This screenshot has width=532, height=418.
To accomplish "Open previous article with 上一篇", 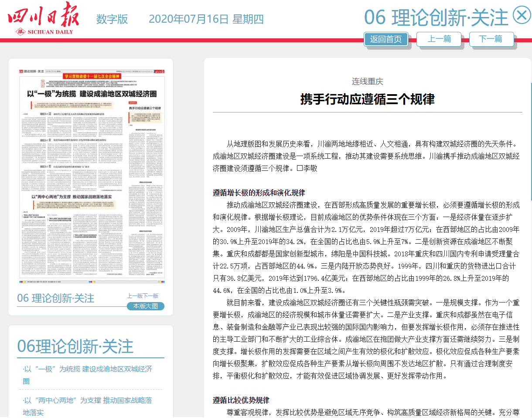I will pos(439,39).
